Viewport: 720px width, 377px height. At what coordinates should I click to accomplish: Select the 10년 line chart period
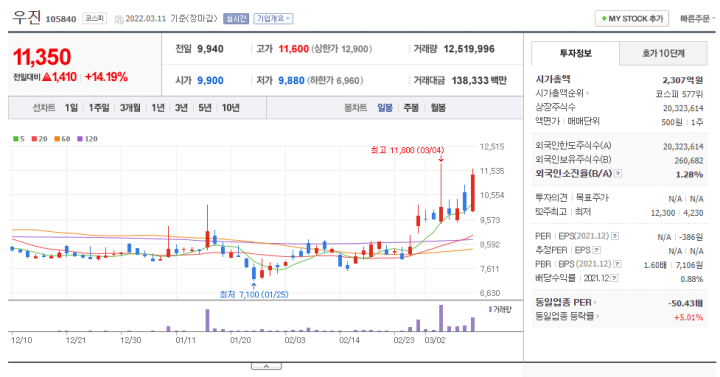(x=231, y=107)
